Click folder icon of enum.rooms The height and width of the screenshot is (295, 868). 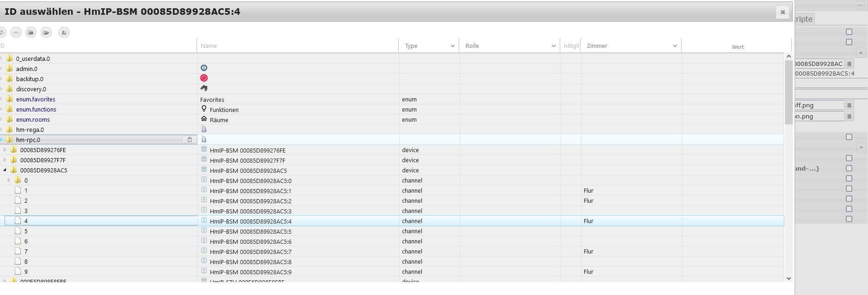tap(10, 119)
